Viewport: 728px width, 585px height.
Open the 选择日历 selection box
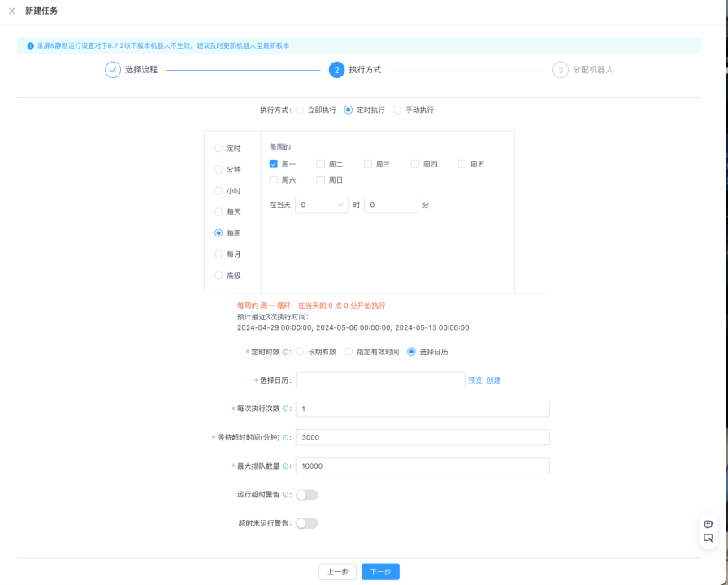[380, 380]
